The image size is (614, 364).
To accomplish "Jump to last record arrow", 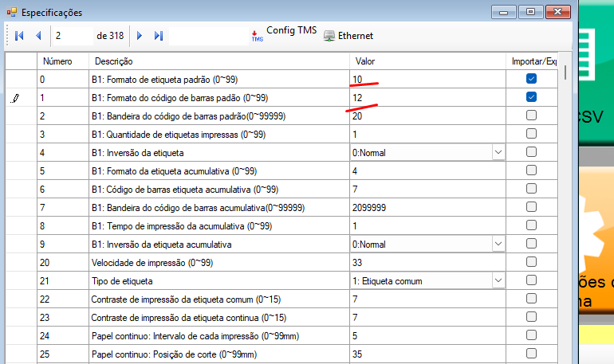I will pyautogui.click(x=158, y=36).
